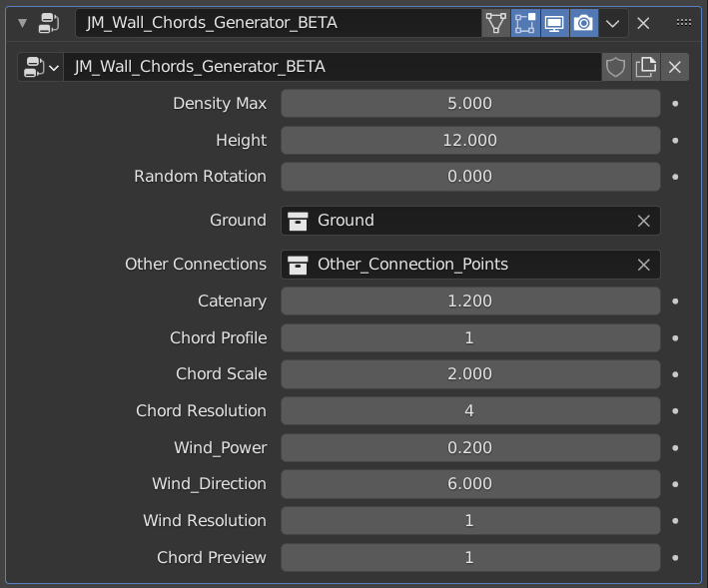Click the Chord Resolution value field
The height and width of the screenshot is (588, 708).
click(470, 411)
